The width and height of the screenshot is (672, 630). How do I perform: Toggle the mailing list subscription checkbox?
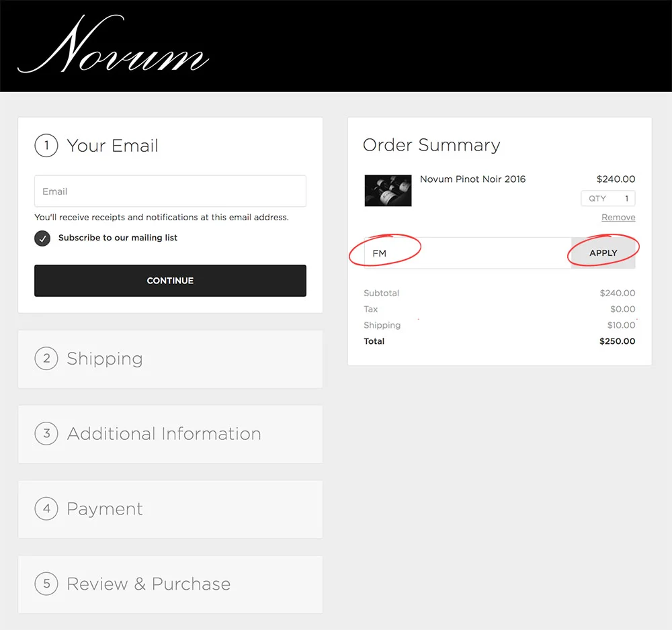tap(42, 238)
